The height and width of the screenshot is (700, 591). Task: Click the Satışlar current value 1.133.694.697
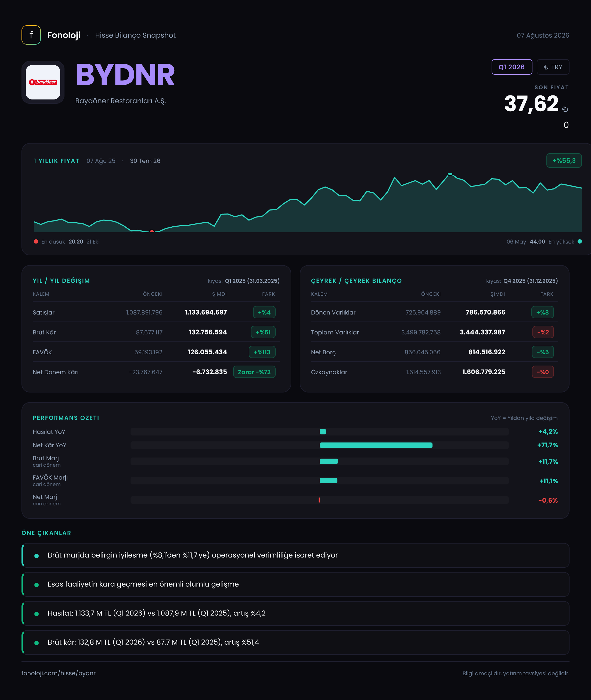206,312
